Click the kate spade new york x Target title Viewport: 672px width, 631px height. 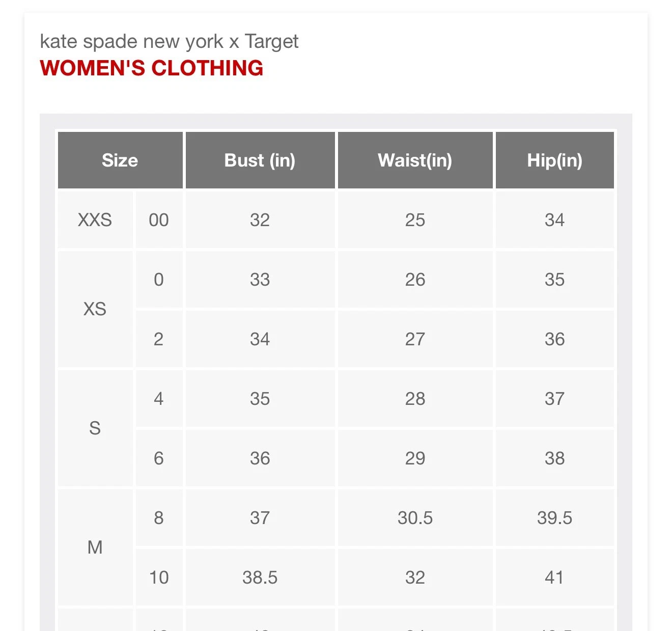[x=169, y=41]
